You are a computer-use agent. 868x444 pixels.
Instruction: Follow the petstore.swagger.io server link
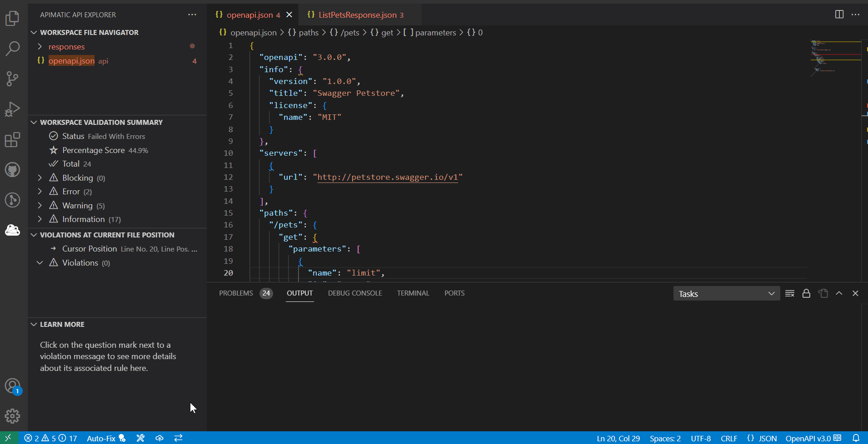pyautogui.click(x=389, y=177)
